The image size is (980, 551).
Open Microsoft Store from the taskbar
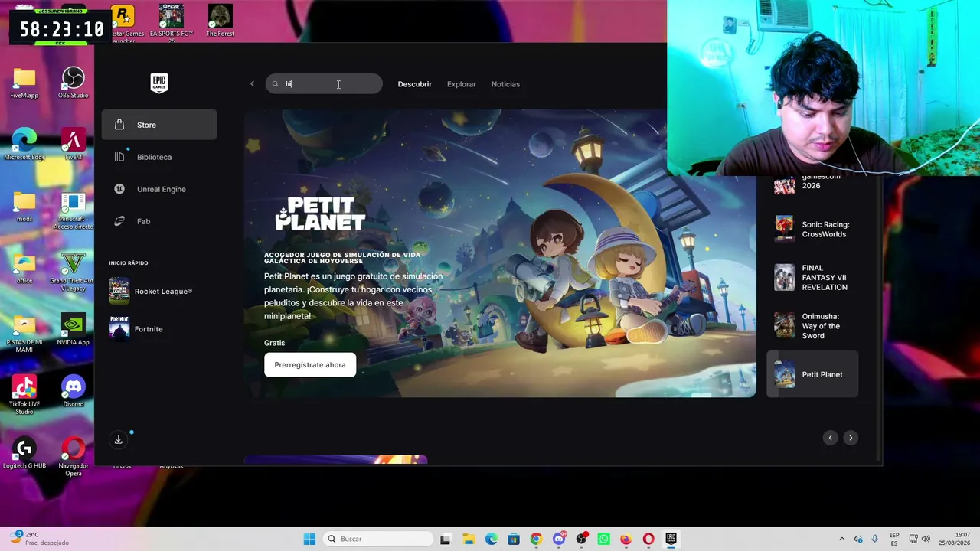click(x=514, y=539)
